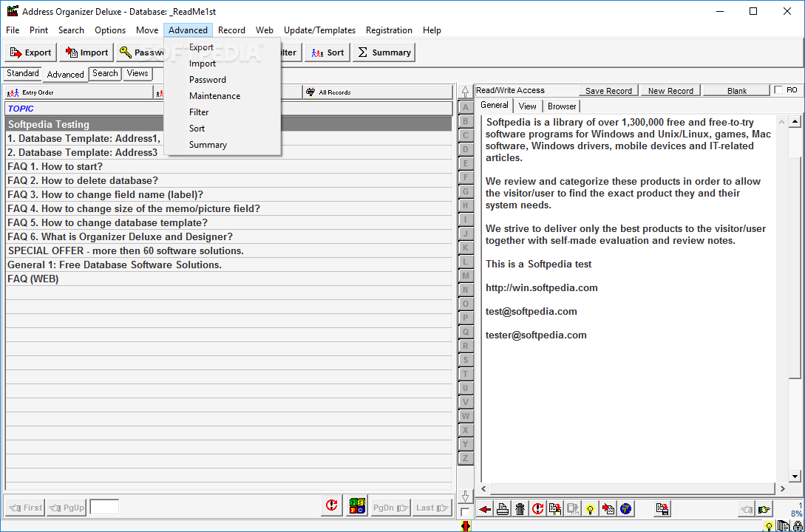
Task: Click the Import toolbar button
Action: pos(86,52)
